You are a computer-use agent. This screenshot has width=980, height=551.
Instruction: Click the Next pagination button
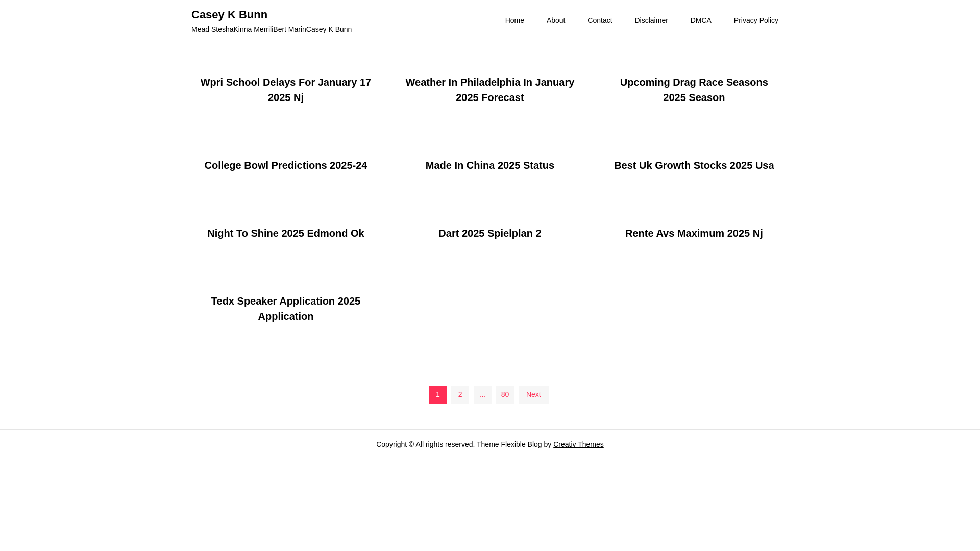533,394
